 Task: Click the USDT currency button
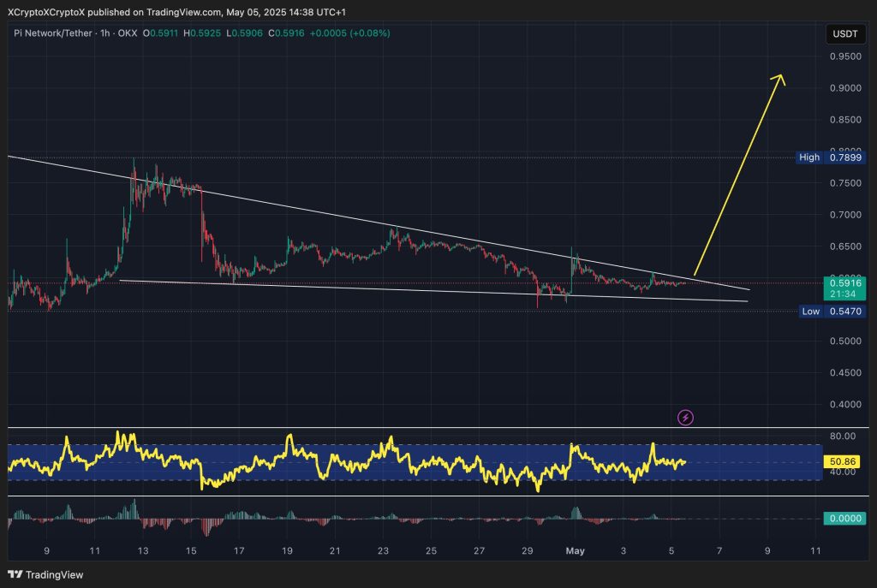coord(844,34)
